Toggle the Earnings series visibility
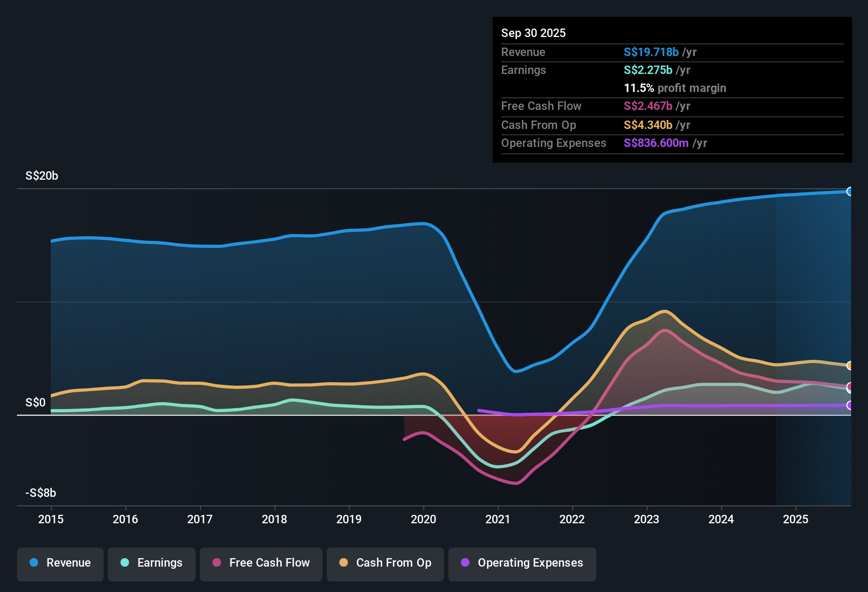 (151, 563)
